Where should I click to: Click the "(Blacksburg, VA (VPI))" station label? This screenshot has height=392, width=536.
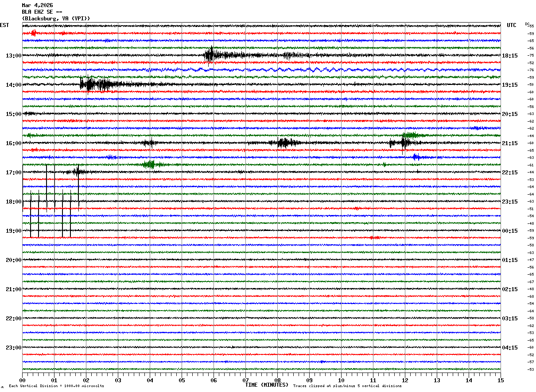(x=56, y=19)
